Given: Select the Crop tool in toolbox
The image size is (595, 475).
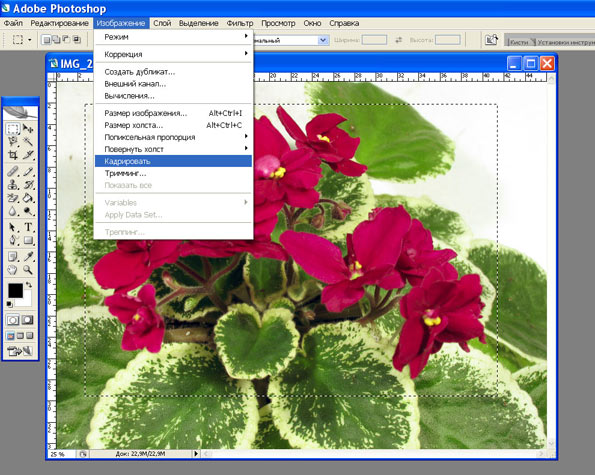Looking at the screenshot, I should pos(13,155).
